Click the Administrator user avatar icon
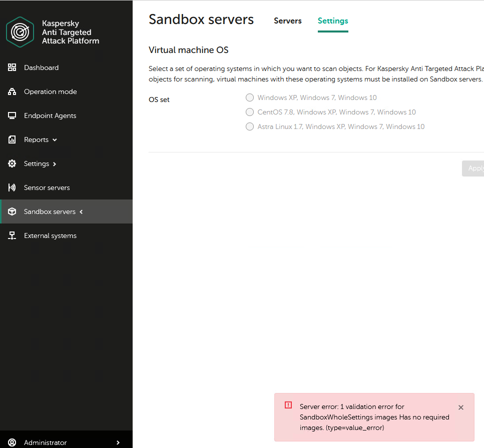 13,442
